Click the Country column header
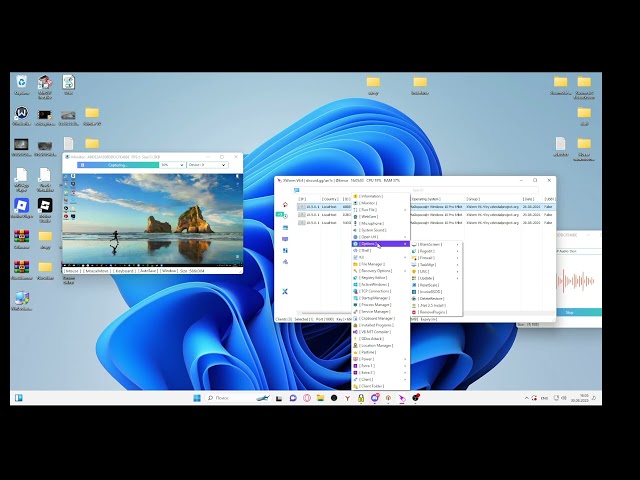640x480 pixels. 330,199
